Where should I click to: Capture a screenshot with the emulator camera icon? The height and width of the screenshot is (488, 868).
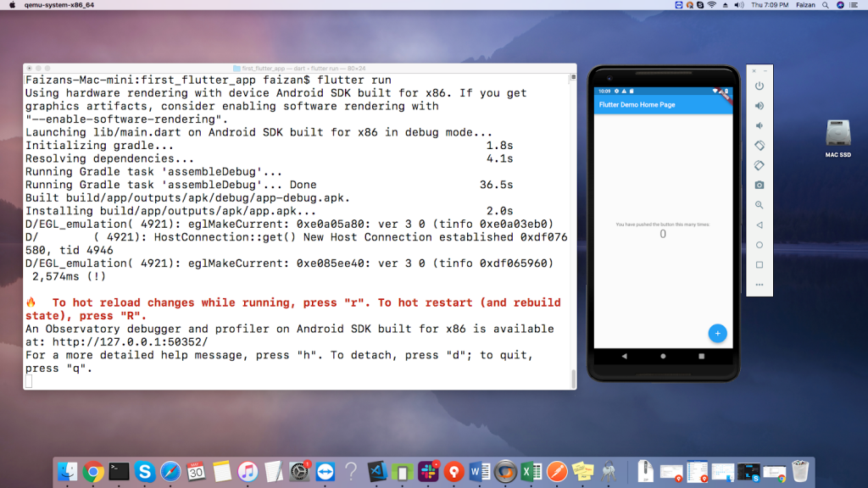pos(759,185)
